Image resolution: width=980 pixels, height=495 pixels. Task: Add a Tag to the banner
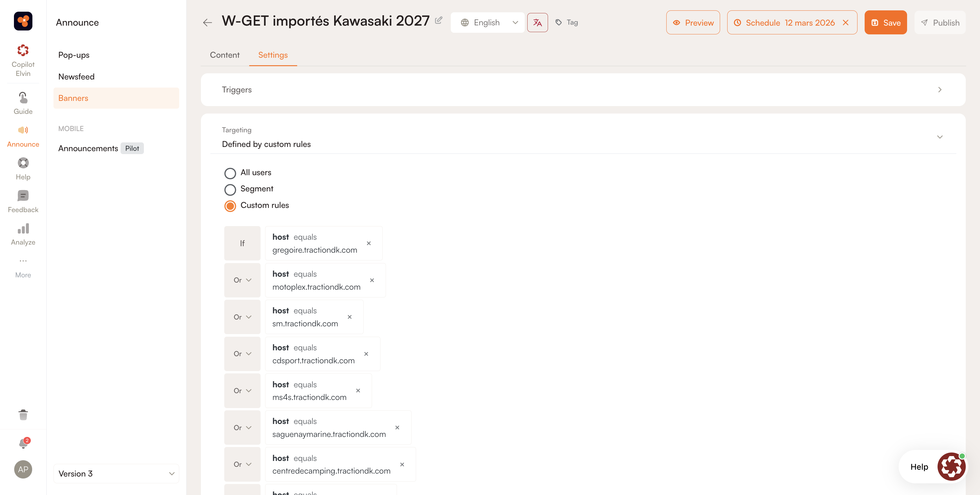[x=566, y=22]
